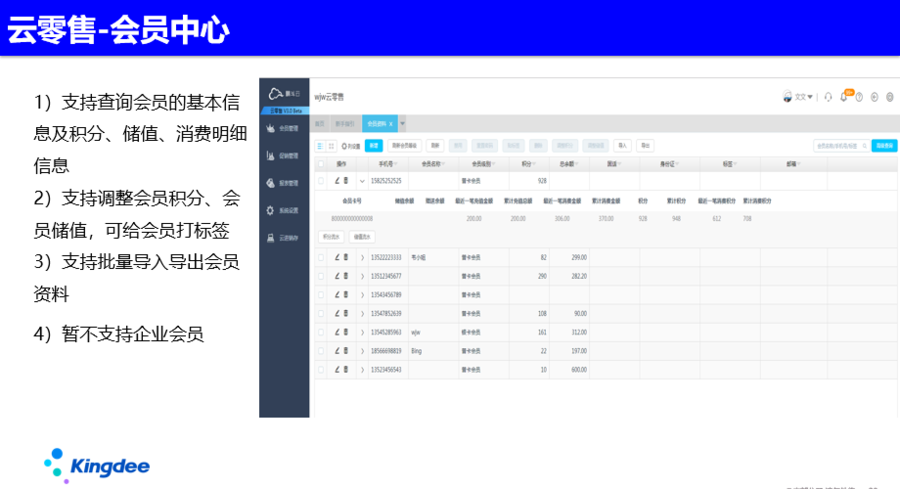Check the box for member 13547852639
This screenshot has width=900, height=489.
321,313
